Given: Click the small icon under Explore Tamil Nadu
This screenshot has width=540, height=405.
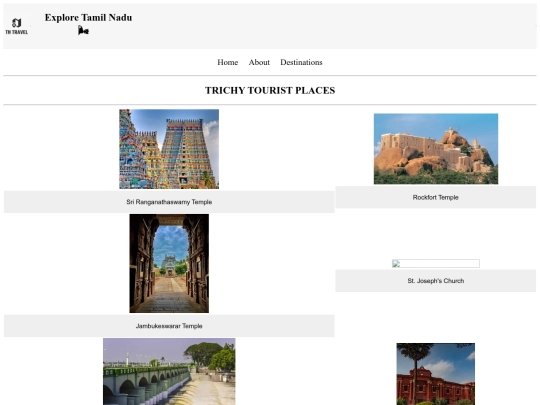Looking at the screenshot, I should 83,30.
